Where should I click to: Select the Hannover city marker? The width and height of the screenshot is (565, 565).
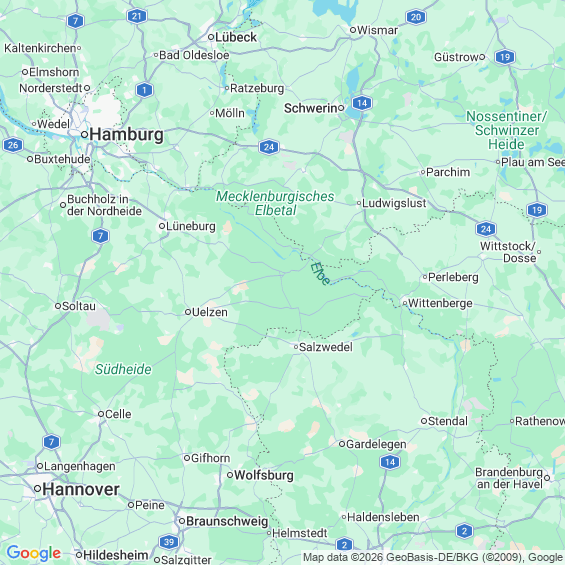click(x=37, y=489)
